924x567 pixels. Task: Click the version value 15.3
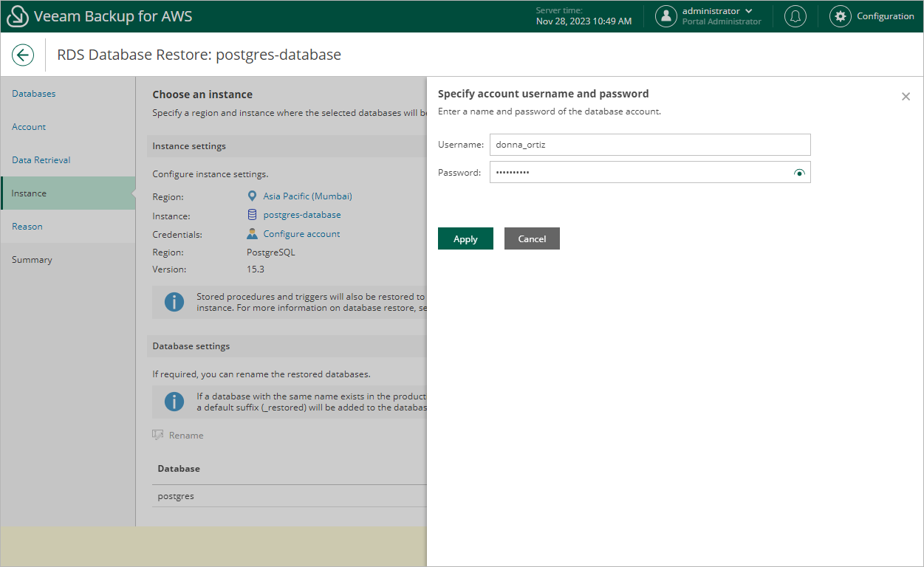pos(256,269)
